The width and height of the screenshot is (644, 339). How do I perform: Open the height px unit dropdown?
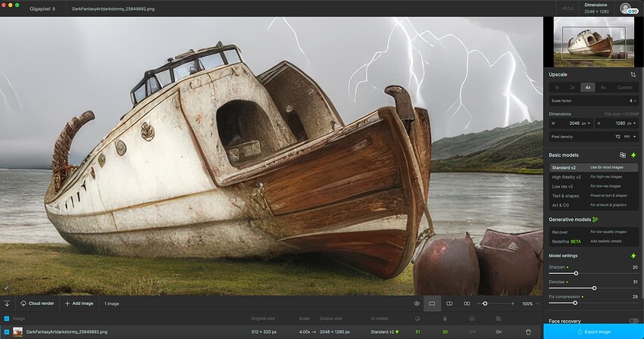[632, 123]
